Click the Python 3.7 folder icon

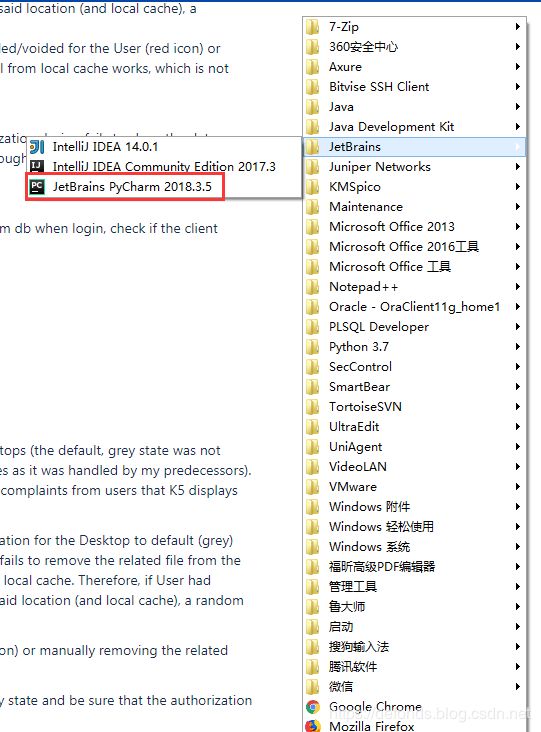312,347
